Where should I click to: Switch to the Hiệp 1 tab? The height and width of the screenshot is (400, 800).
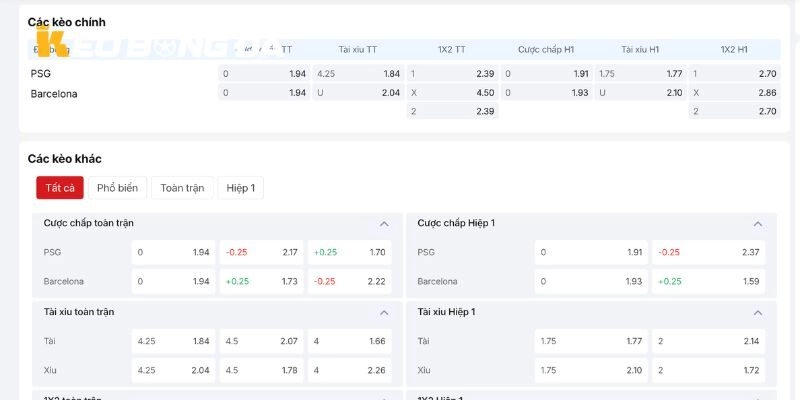point(241,188)
